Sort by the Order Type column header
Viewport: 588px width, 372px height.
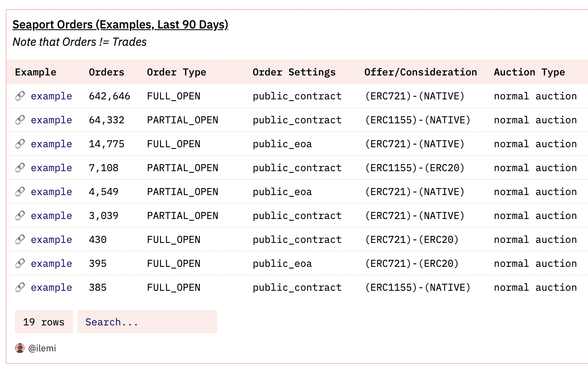[176, 72]
